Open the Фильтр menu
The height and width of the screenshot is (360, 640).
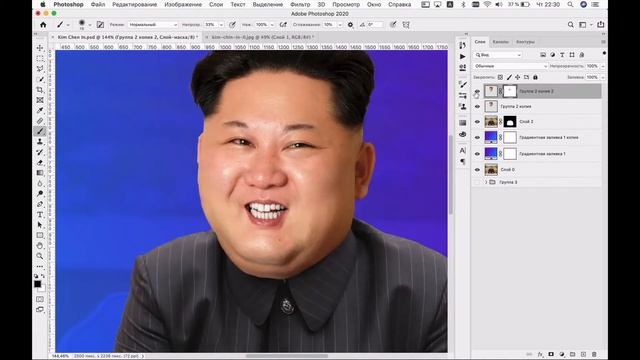pos(300,4)
